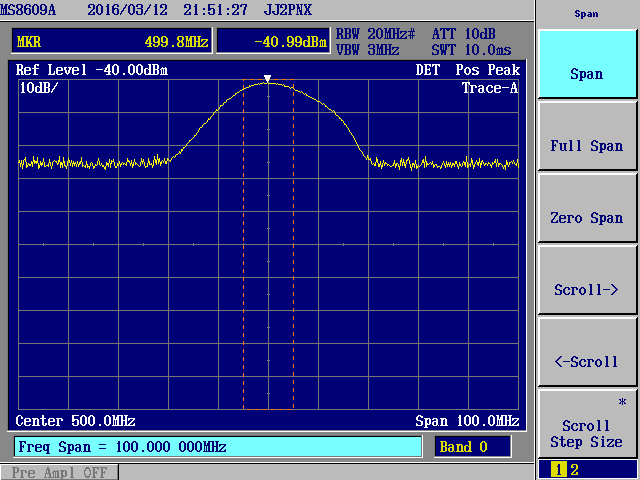This screenshot has width=640, height=480.
Task: Click the MS8609A model label
Action: point(28,10)
